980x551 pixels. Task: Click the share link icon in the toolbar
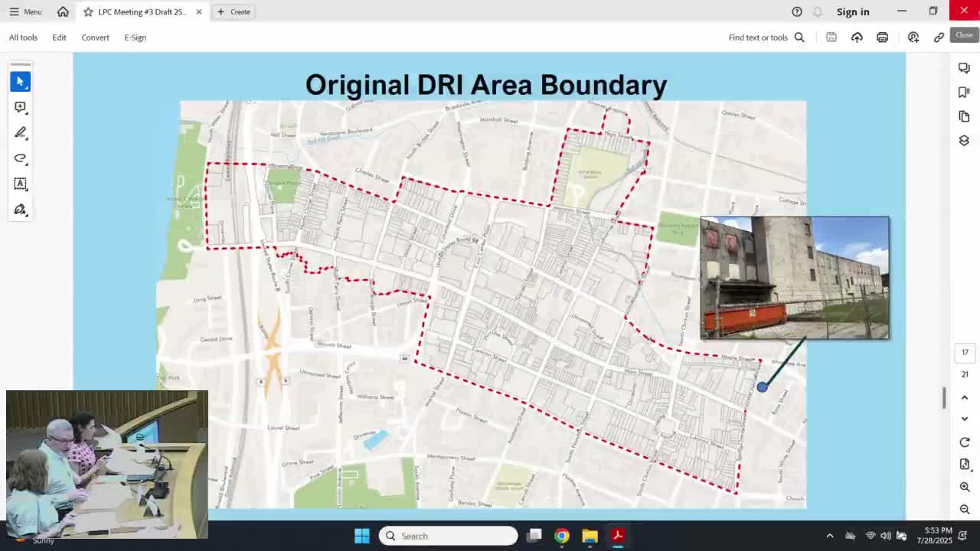(x=939, y=37)
